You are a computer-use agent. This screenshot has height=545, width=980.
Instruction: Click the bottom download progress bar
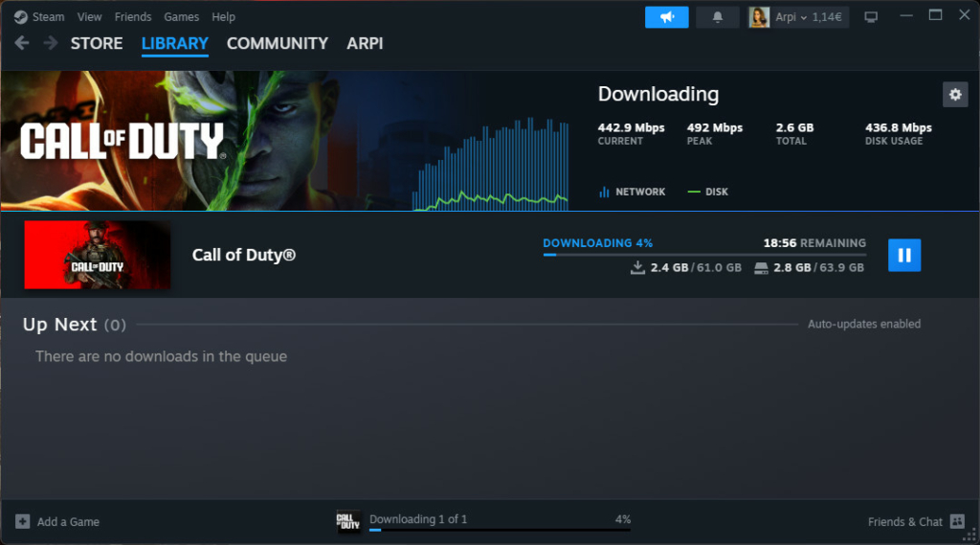point(499,529)
